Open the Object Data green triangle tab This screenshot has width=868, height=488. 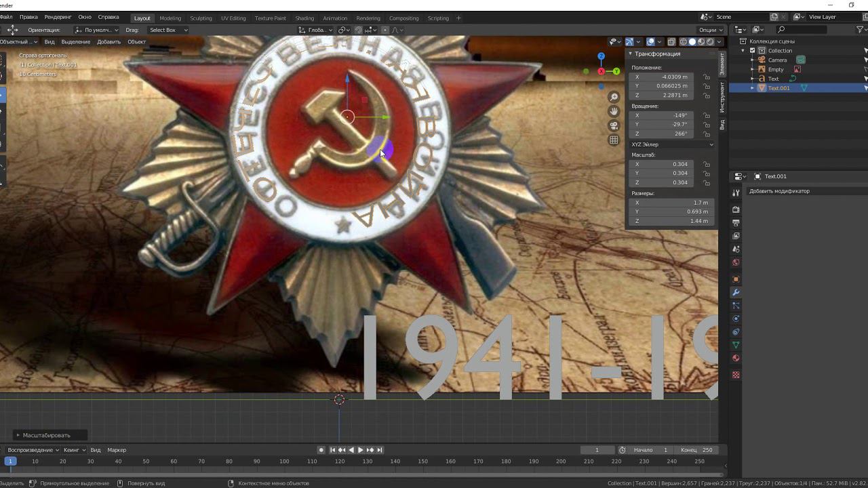click(736, 345)
